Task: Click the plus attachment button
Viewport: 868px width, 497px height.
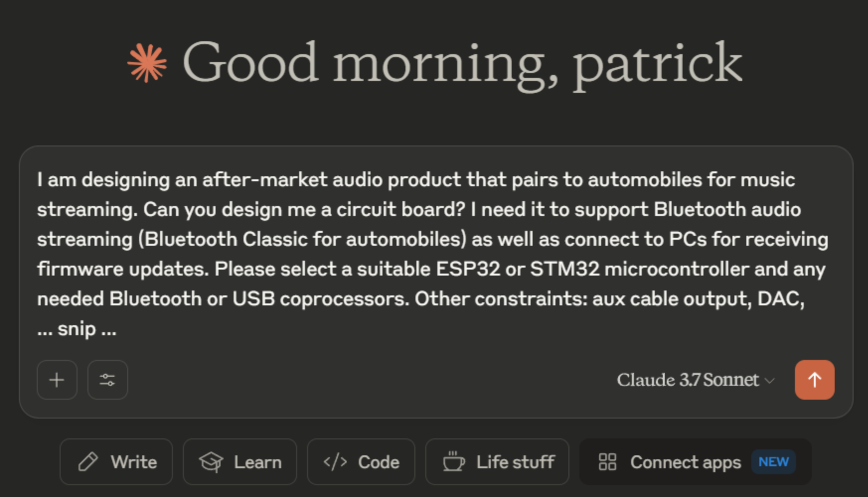Action: (57, 380)
